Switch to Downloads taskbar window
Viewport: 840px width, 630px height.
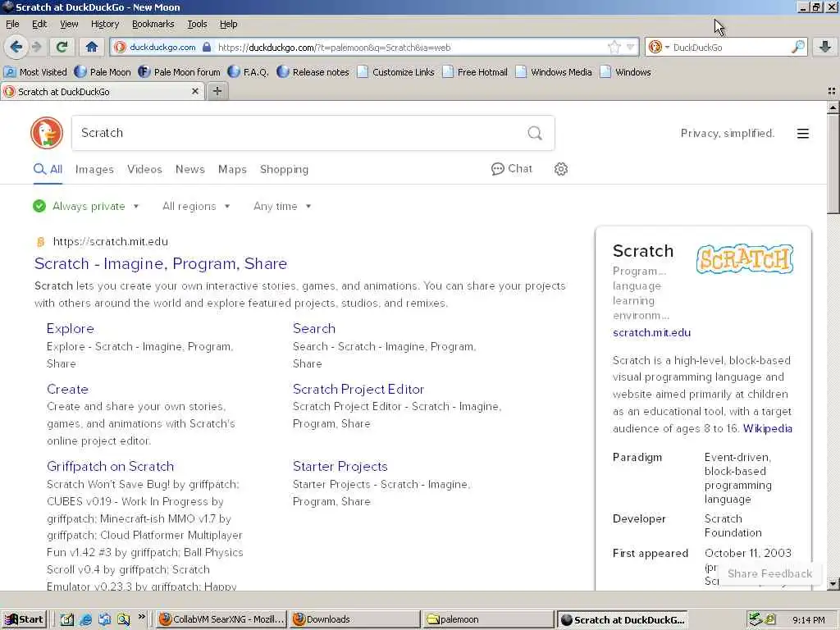tap(354, 619)
